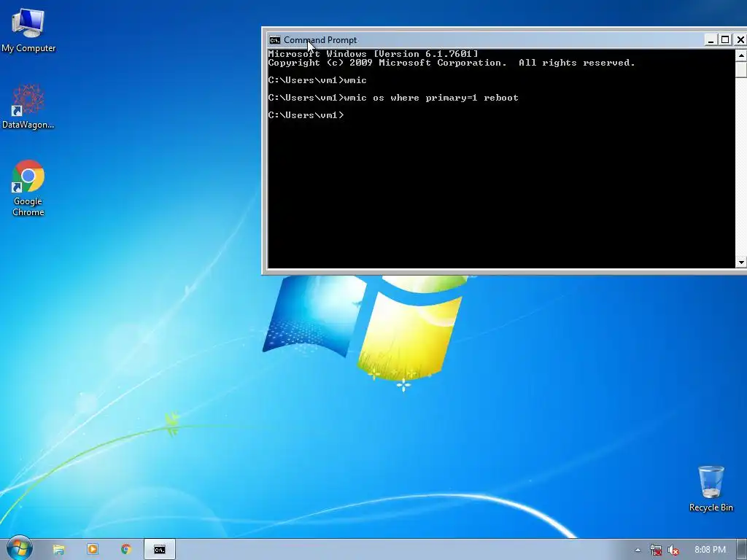The width and height of the screenshot is (747, 560).
Task: Click the last C:\Users\vm1> prompt
Action: (306, 115)
